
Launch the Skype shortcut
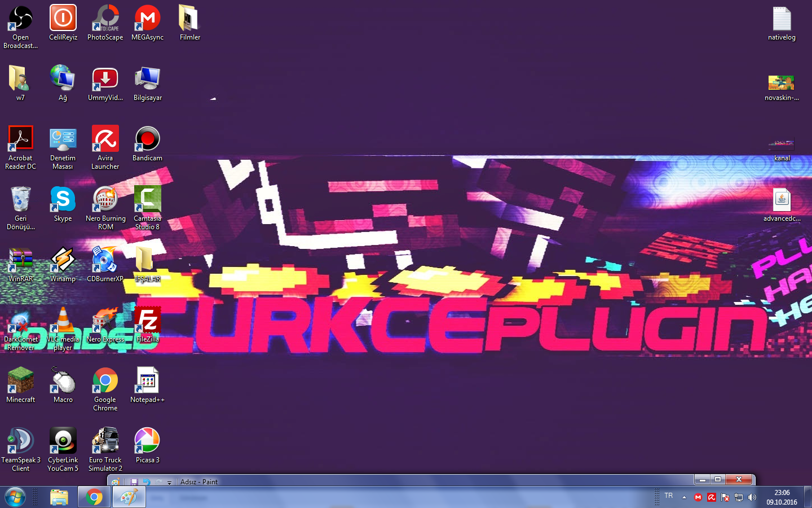[63, 204]
